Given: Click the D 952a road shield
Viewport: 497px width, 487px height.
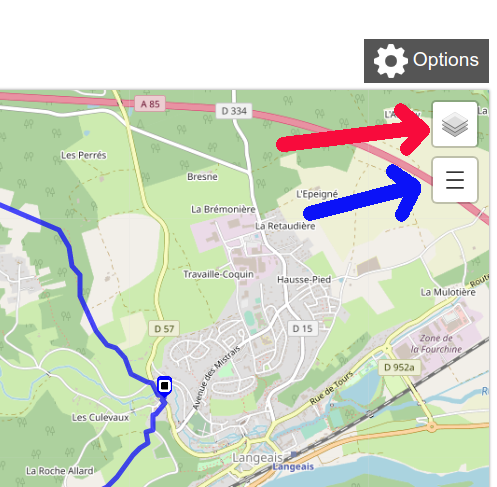Looking at the screenshot, I should point(399,367).
